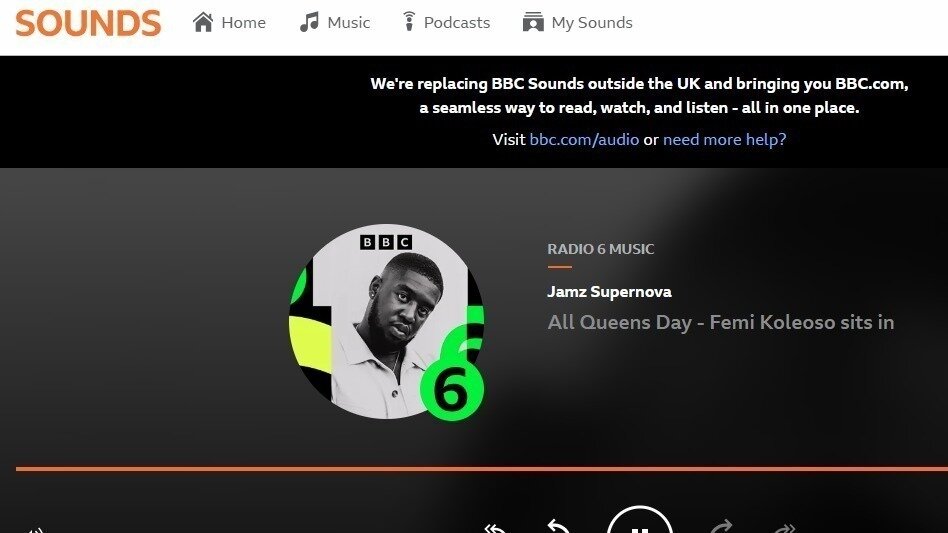
Task: Click the Home house icon
Action: click(203, 22)
